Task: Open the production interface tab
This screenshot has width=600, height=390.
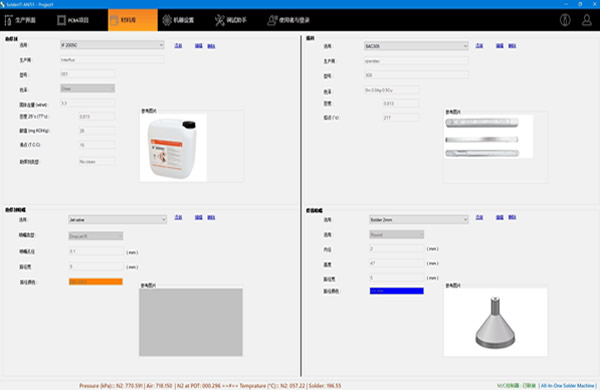Action: (x=20, y=20)
